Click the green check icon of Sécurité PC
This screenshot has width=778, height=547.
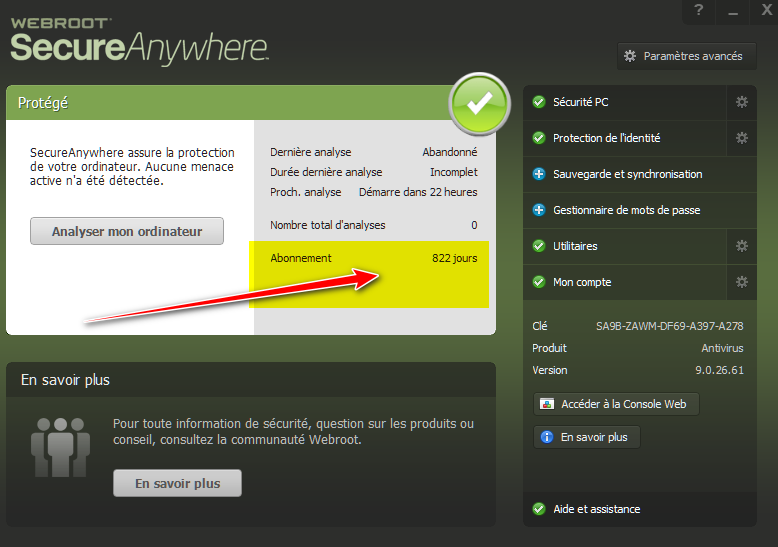coord(539,102)
